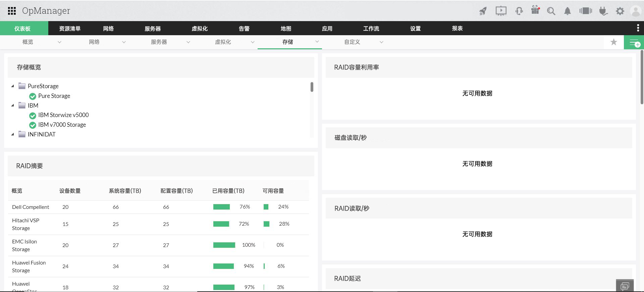The image size is (644, 292).
Task: Open the alarm bell notifications
Action: click(x=567, y=11)
